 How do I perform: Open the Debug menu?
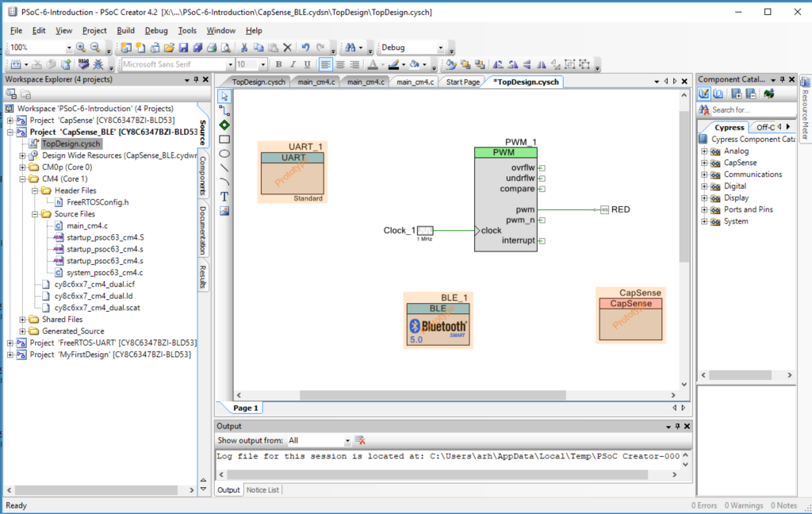(x=156, y=31)
